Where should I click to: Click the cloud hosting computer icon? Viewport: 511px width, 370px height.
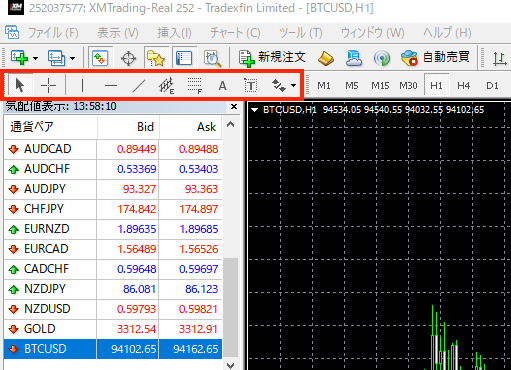(x=354, y=58)
